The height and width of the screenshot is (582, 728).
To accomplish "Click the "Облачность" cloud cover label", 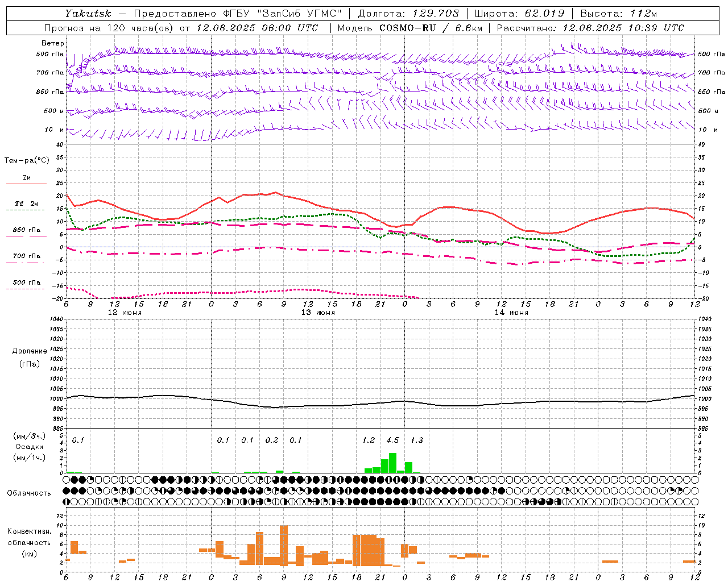I will tap(29, 493).
